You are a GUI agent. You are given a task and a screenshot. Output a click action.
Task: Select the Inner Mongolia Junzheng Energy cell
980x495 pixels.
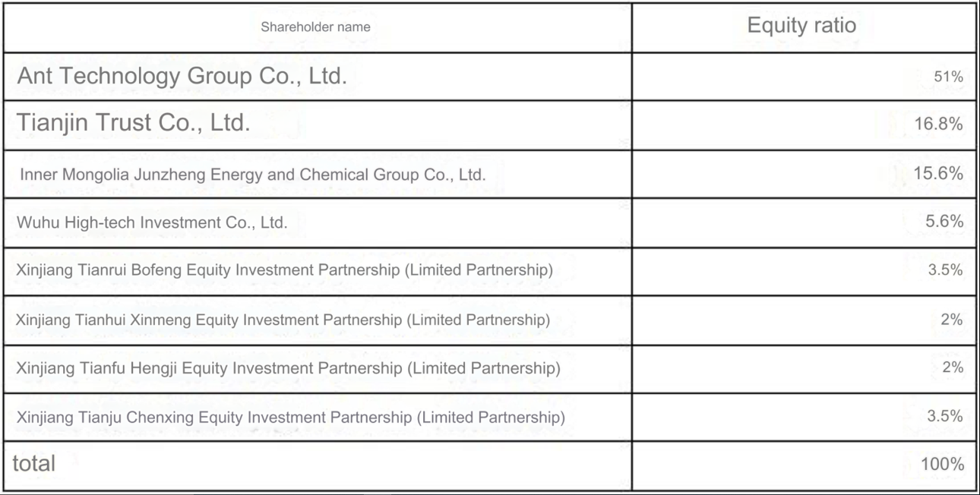click(x=252, y=175)
